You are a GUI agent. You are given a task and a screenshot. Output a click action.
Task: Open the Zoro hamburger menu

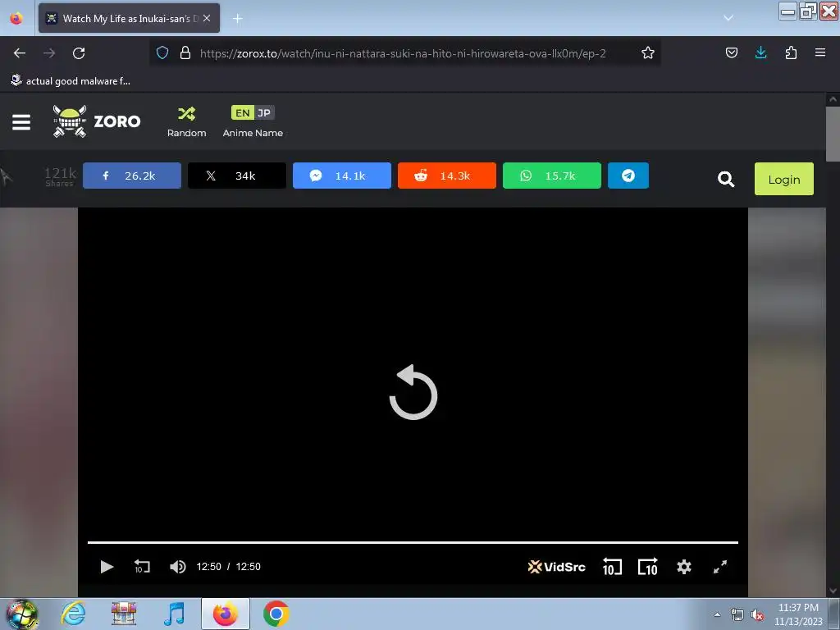click(21, 122)
